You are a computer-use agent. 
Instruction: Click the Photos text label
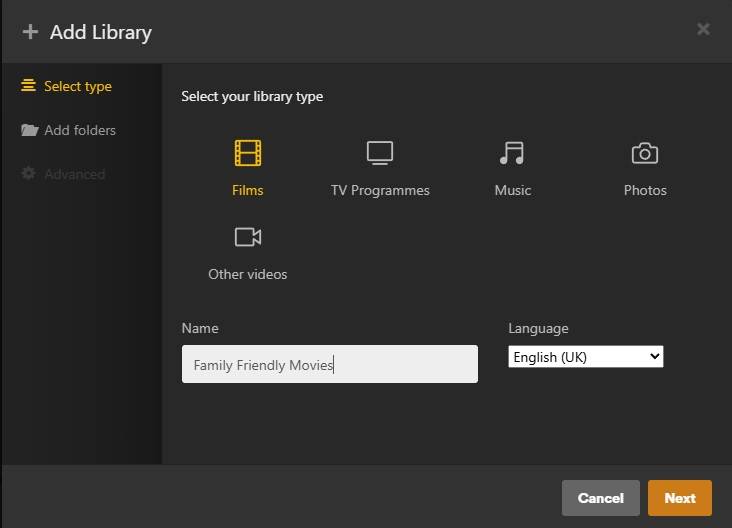pyautogui.click(x=645, y=190)
